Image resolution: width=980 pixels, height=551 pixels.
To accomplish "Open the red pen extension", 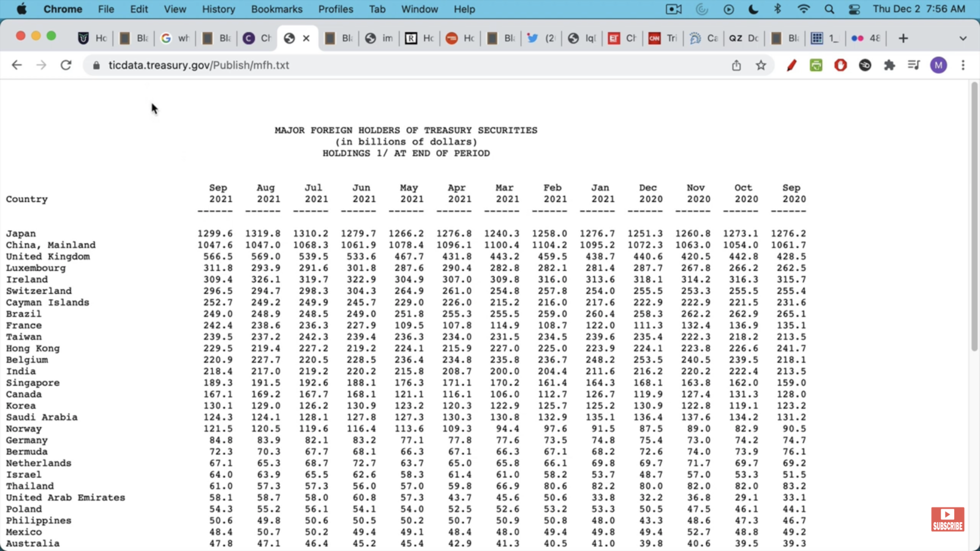I will click(x=791, y=65).
